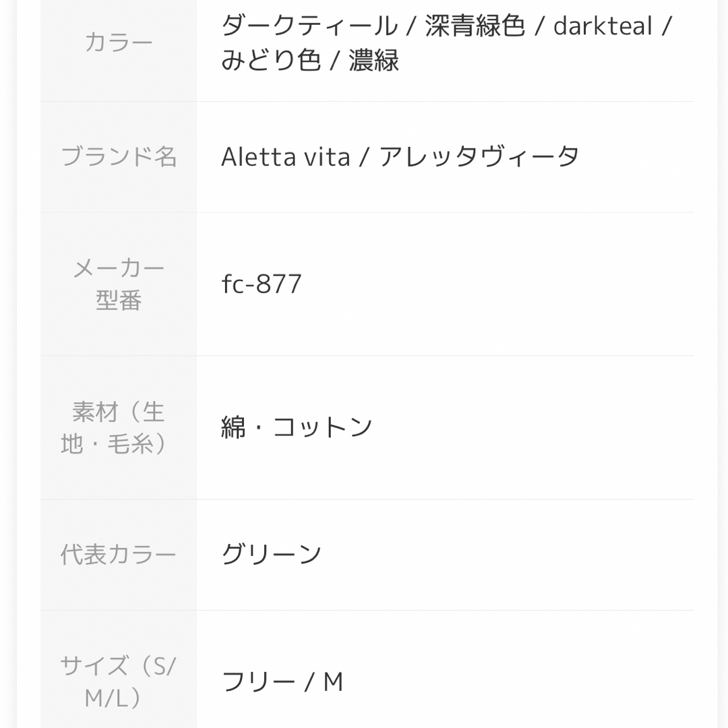Click the letter M in the size value
Screen dimensions: 728x728
point(334,682)
